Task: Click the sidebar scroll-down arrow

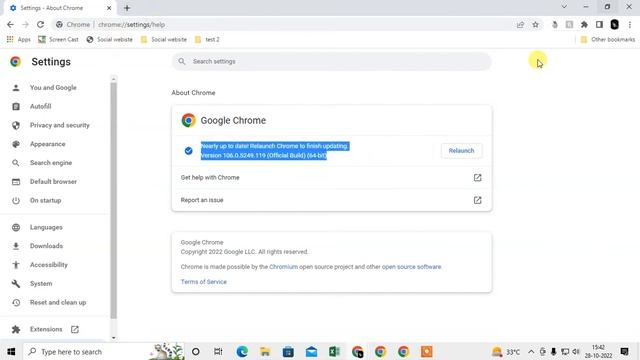Action: point(113,338)
